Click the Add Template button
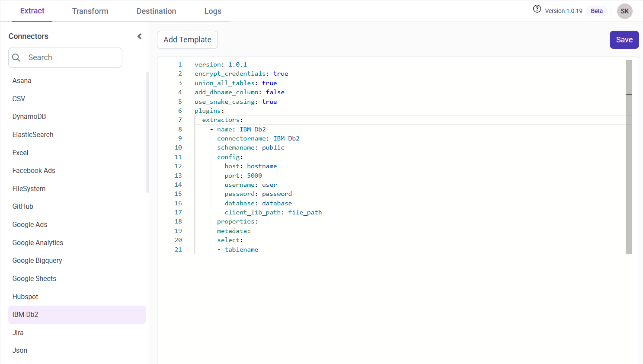 [x=187, y=39]
